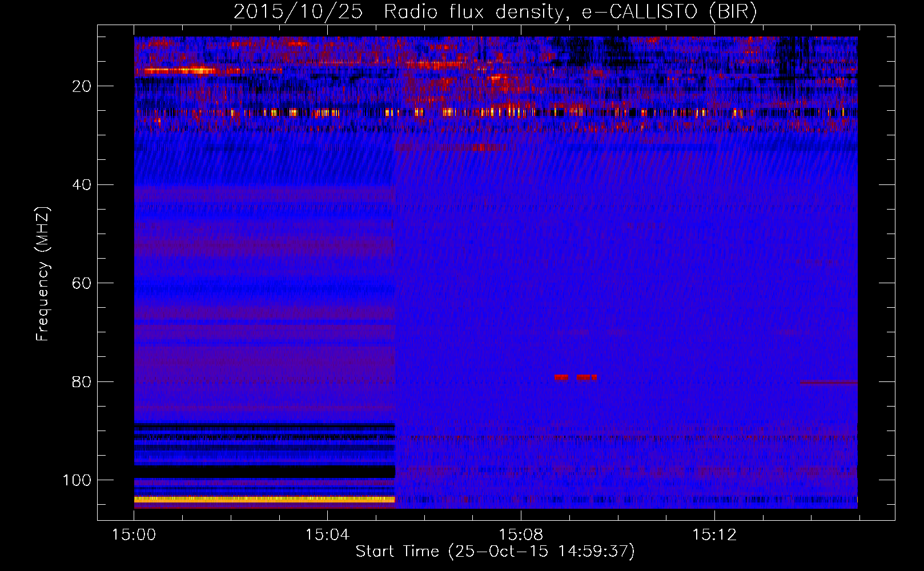Click the solid black band near 98 MHz

[264, 472]
